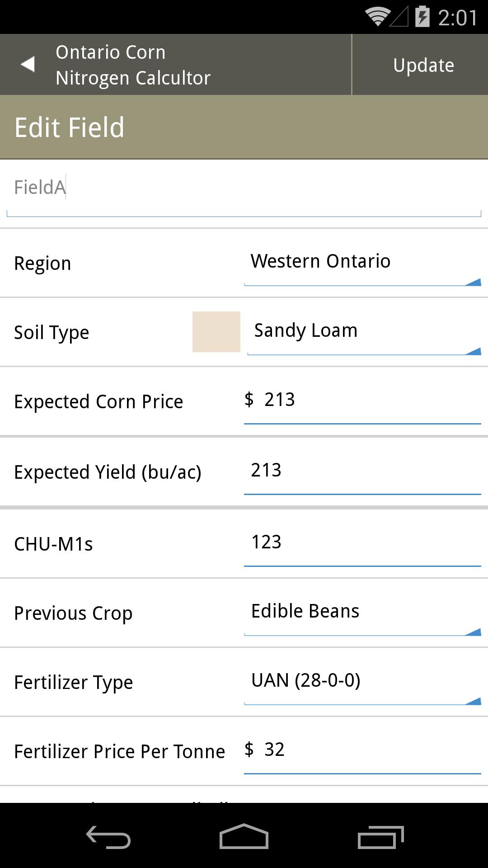
Task: Tap the cellular signal status icon
Action: tap(399, 17)
